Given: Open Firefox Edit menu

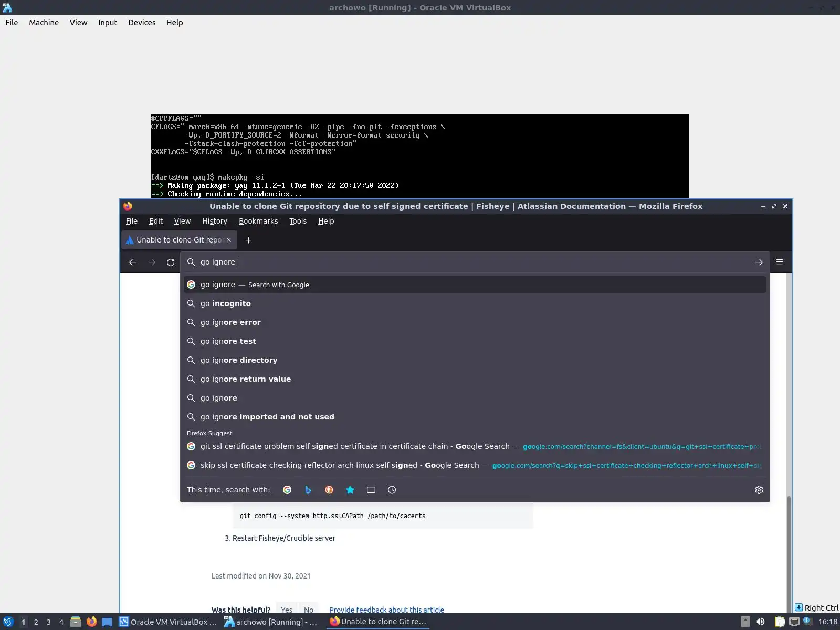Looking at the screenshot, I should pos(156,221).
